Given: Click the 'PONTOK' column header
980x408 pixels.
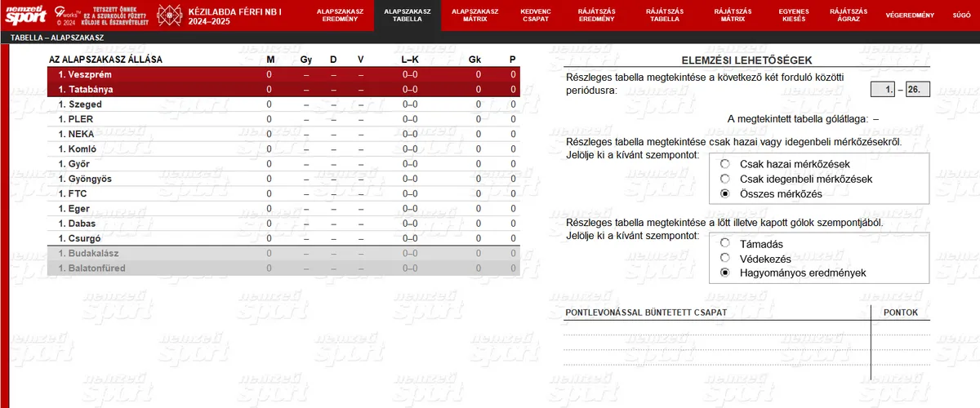Looking at the screenshot, I should click(x=902, y=313).
